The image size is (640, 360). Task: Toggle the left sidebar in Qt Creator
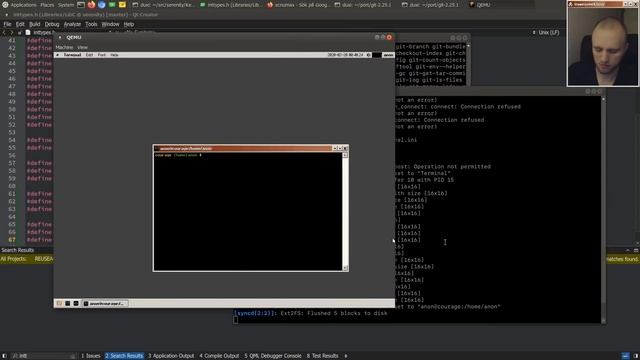4,356
